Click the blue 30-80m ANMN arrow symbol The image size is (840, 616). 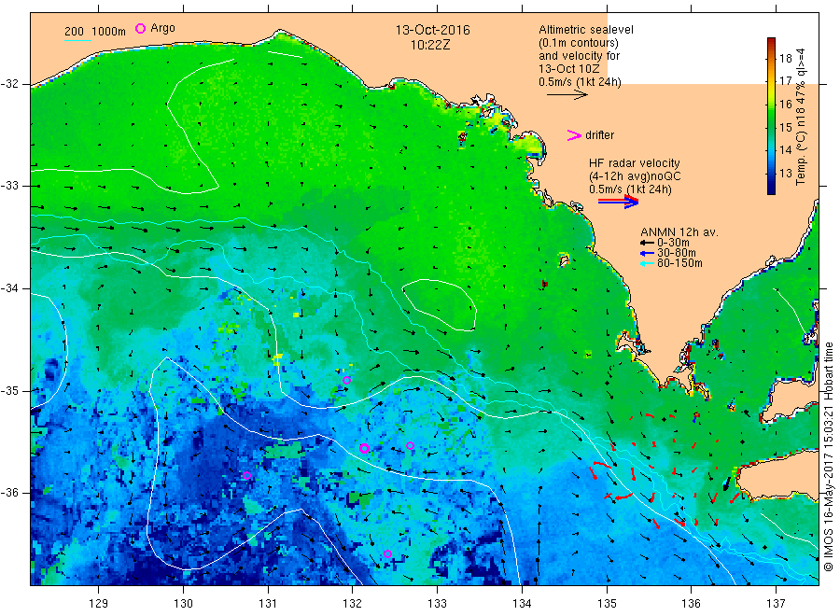pyautogui.click(x=647, y=253)
